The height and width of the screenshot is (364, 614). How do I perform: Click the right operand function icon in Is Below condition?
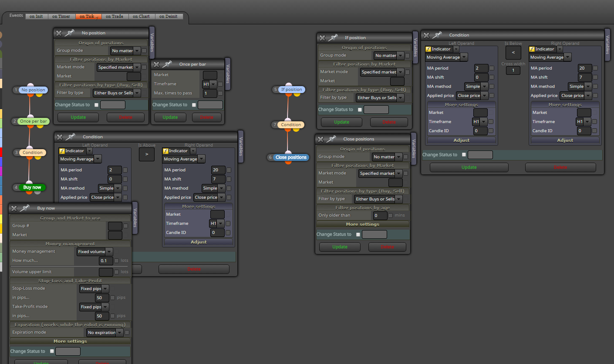532,49
